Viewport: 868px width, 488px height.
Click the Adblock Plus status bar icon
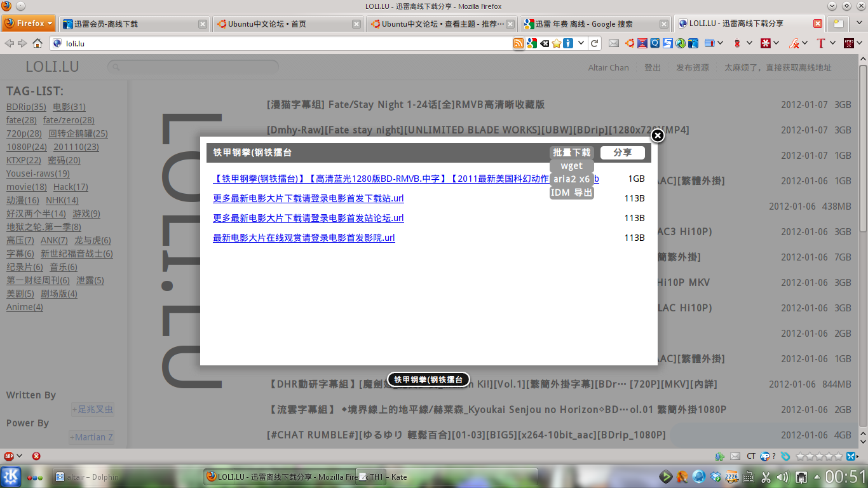9,456
